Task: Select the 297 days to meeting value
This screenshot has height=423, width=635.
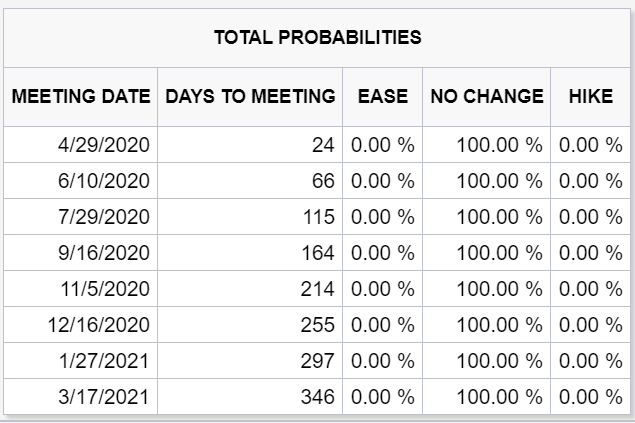Action: 318,361
